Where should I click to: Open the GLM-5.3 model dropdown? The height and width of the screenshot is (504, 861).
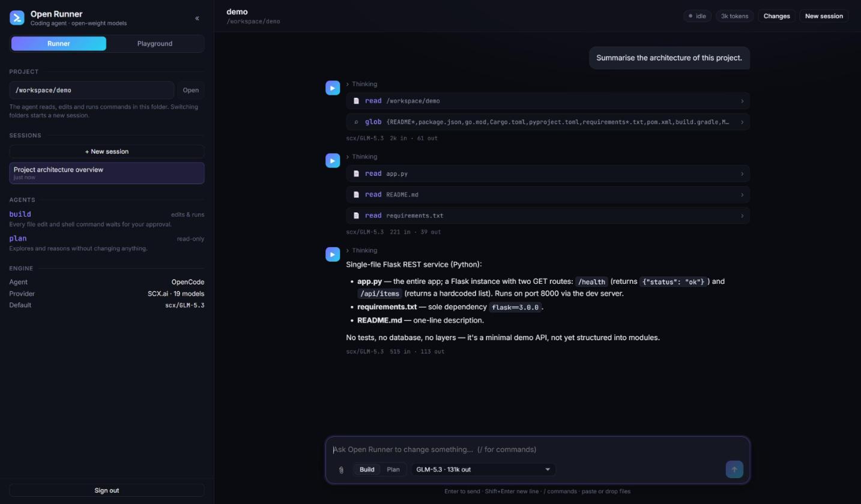tap(483, 470)
